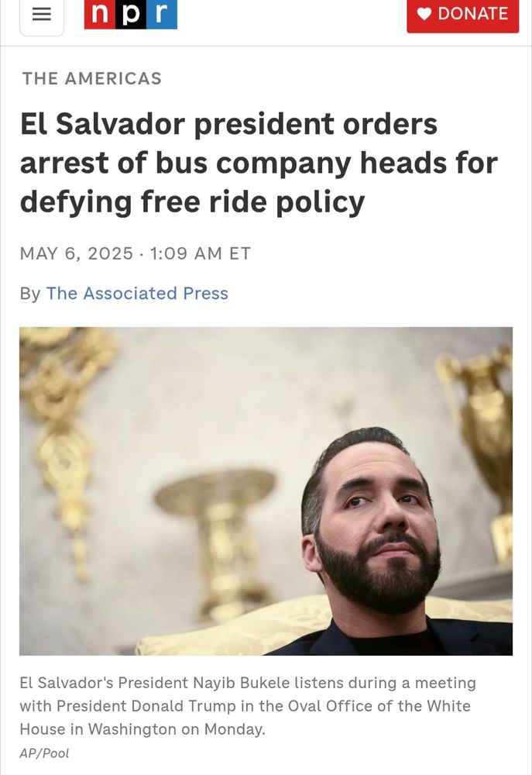The image size is (532, 775).
Task: Open the hamburger navigation menu
Action: click(x=42, y=15)
